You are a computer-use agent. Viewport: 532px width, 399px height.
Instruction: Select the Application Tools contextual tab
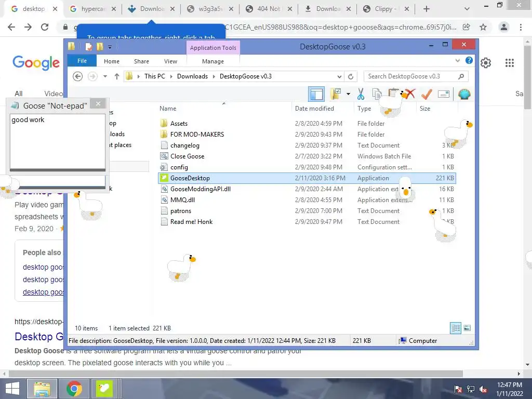point(213,48)
